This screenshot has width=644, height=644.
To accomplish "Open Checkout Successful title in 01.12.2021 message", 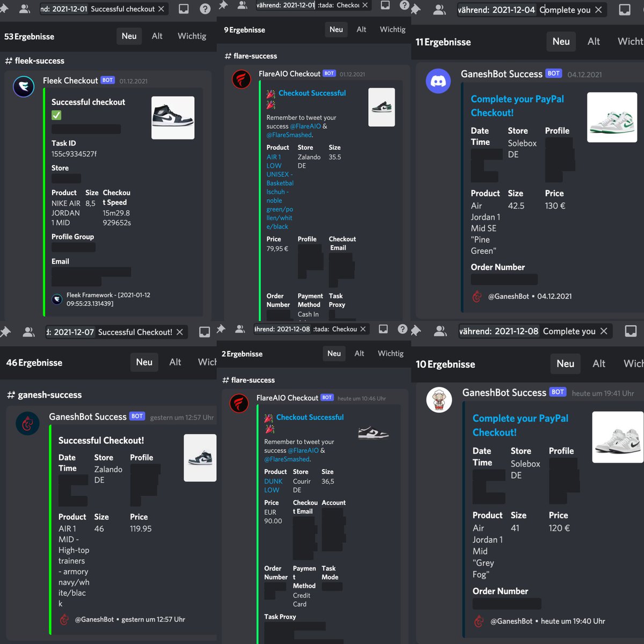I will pyautogui.click(x=312, y=93).
